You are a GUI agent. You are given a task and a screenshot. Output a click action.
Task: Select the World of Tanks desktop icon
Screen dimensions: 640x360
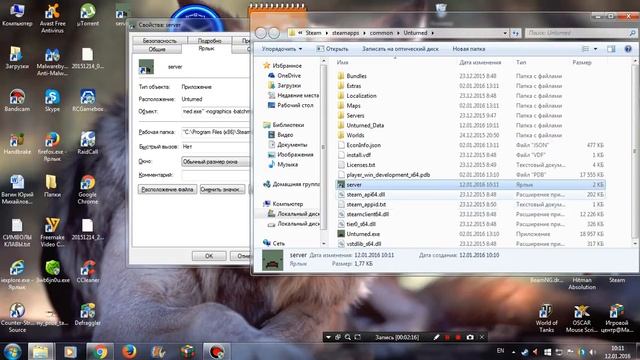point(546,318)
